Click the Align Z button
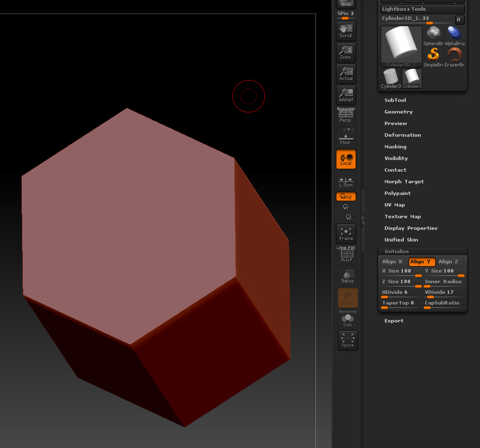This screenshot has height=448, width=480. (x=449, y=262)
